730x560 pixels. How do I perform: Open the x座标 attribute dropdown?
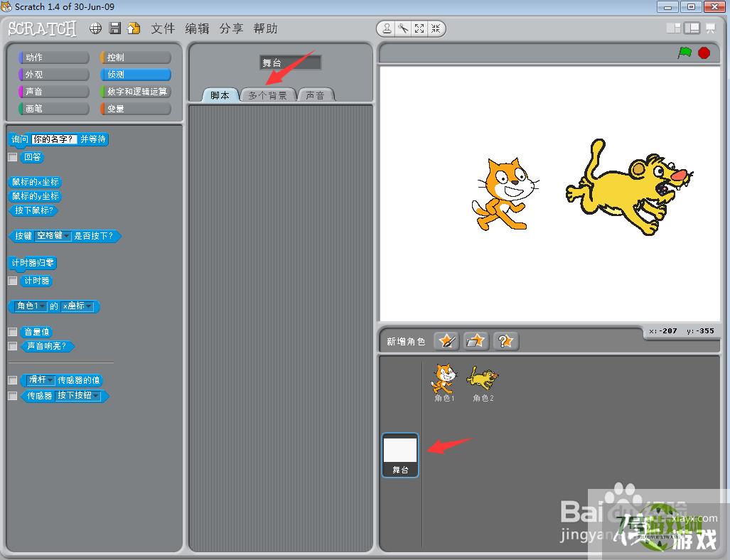point(77,306)
